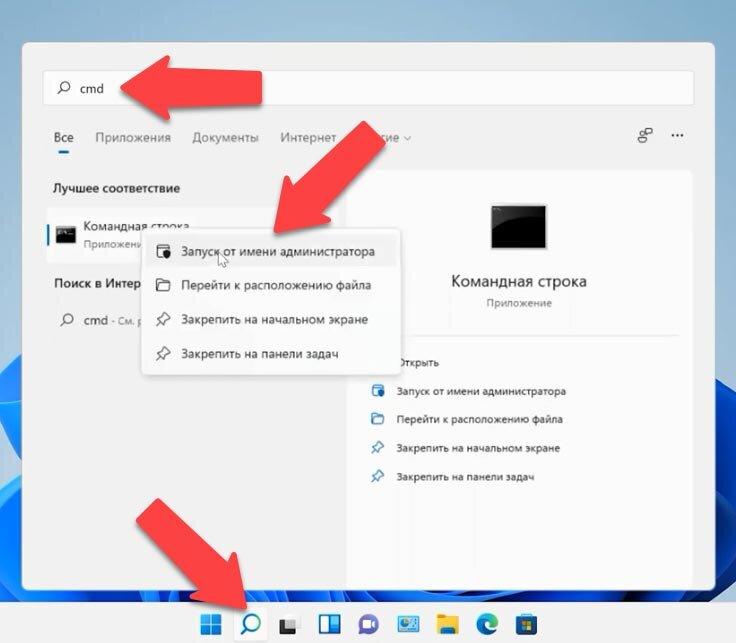Screen dimensions: 736x643
Task: Open Microsoft Store from the taskbar
Action: (526, 625)
